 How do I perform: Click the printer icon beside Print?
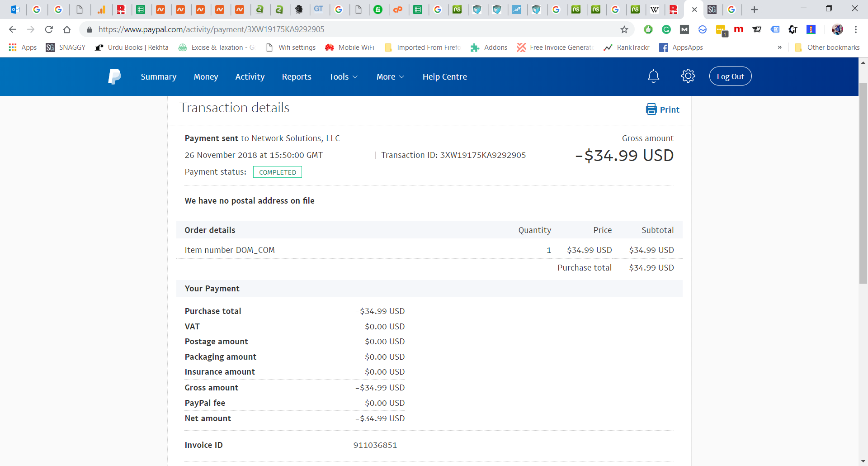coord(651,109)
